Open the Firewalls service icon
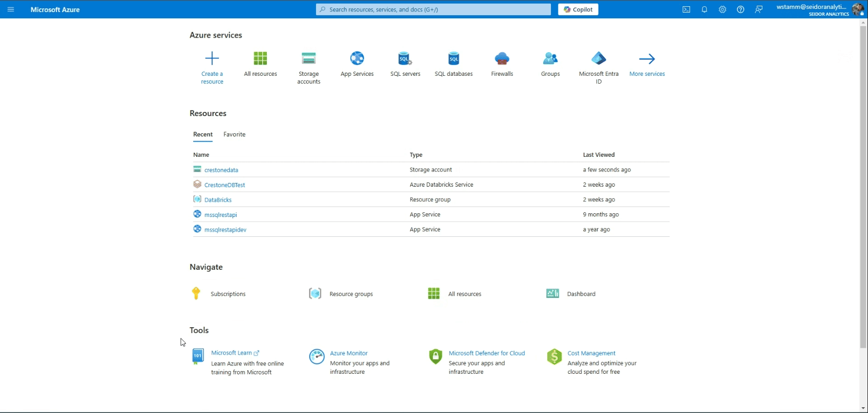 [x=502, y=59]
